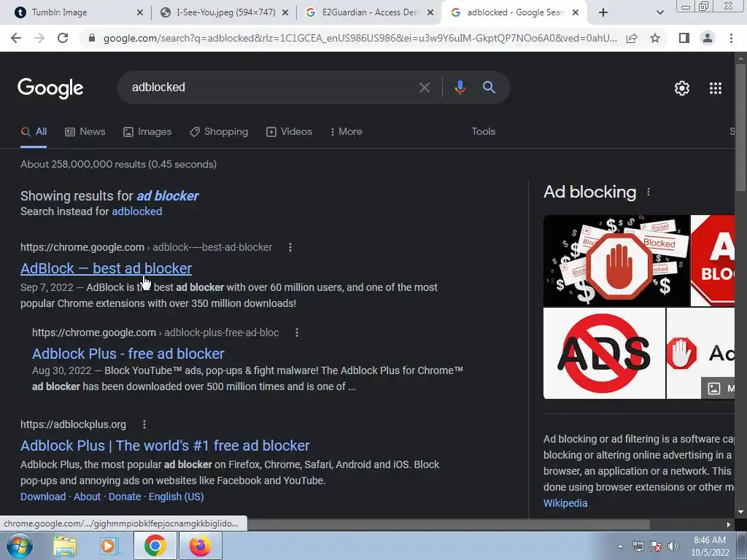Screen dimensions: 747x560
Task: Select the All results tab
Action: [34, 131]
